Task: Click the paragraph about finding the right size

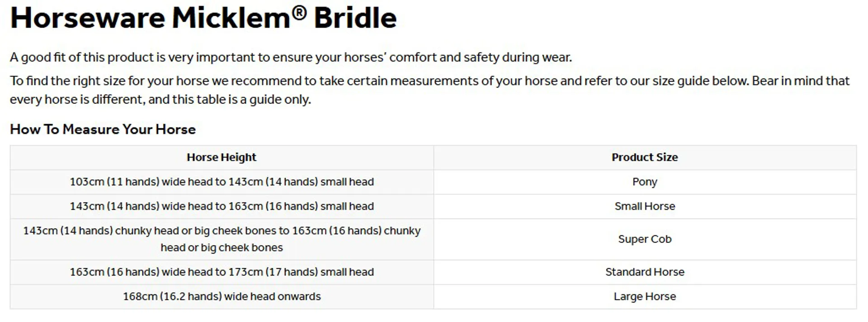Action: (429, 90)
